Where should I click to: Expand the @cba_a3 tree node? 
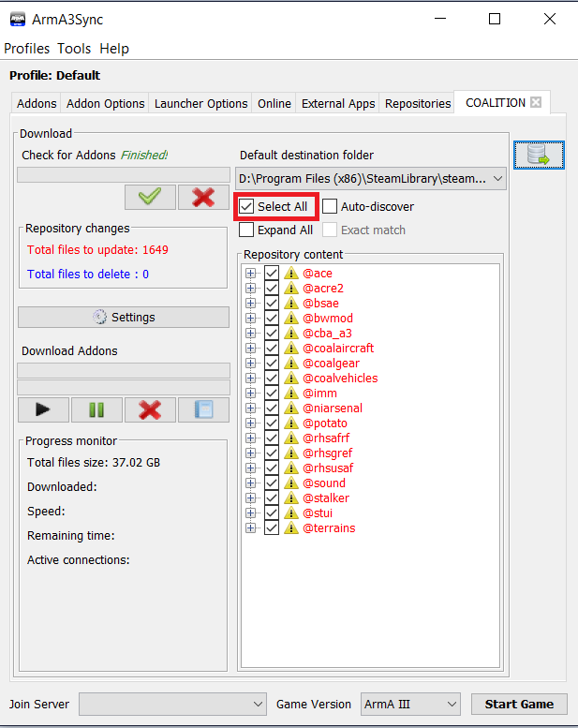click(x=250, y=334)
